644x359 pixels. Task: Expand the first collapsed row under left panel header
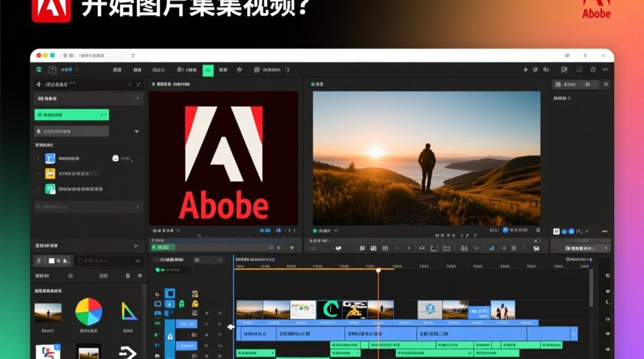[88, 99]
